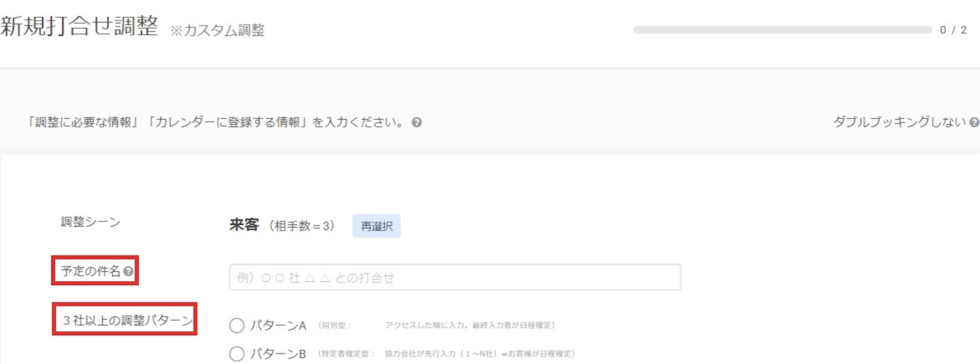Click the パターンA description (同列型)
Image resolution: width=980 pixels, height=364 pixels.
pyautogui.click(x=436, y=325)
